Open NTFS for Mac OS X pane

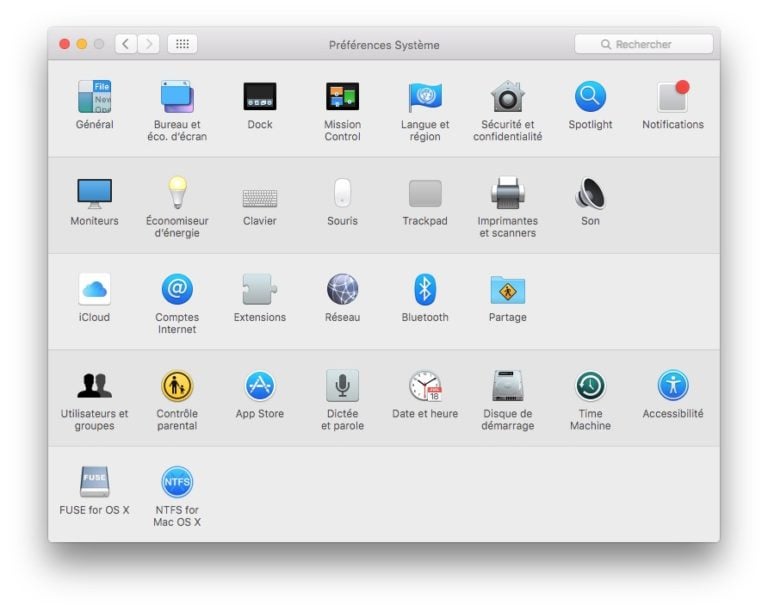(x=177, y=481)
